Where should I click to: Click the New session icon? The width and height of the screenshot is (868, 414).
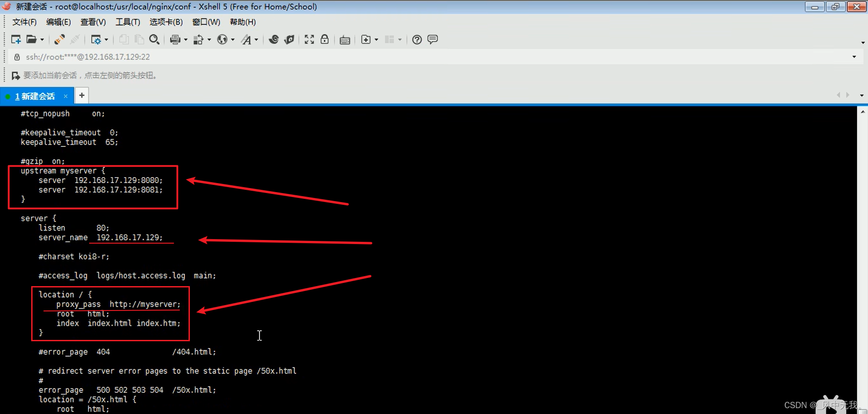pyautogui.click(x=16, y=40)
